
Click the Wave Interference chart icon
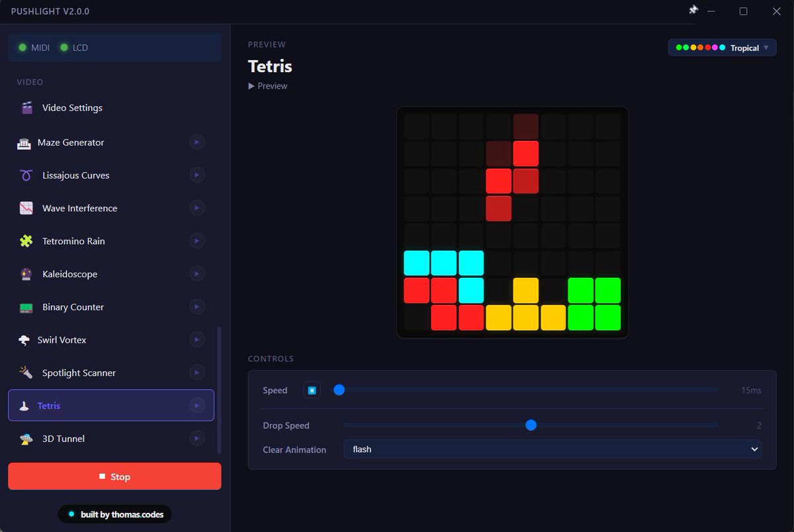click(26, 208)
